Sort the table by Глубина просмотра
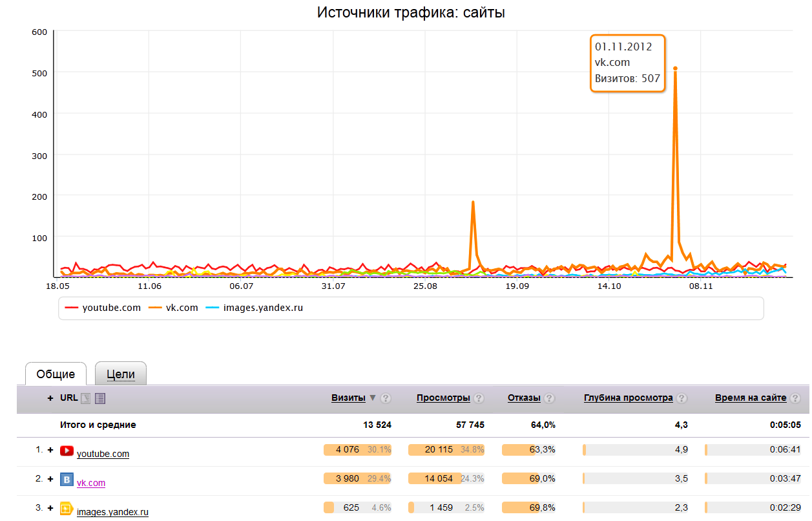812x521 pixels. pos(629,398)
